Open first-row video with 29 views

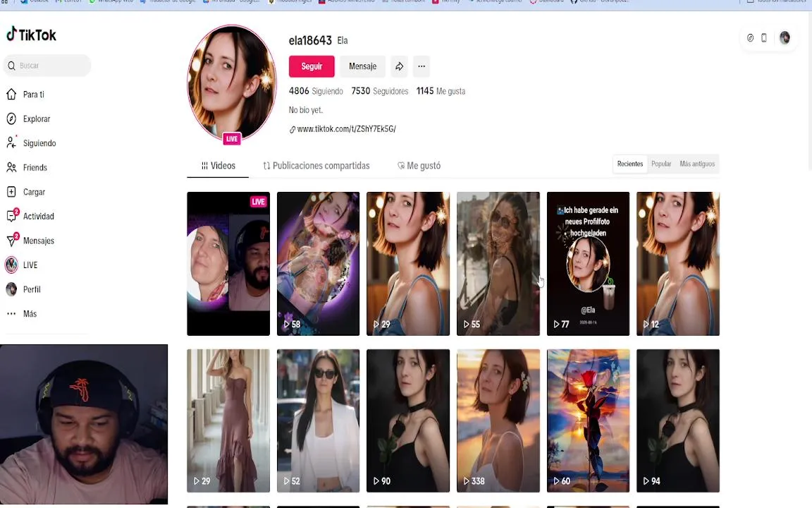tap(408, 263)
